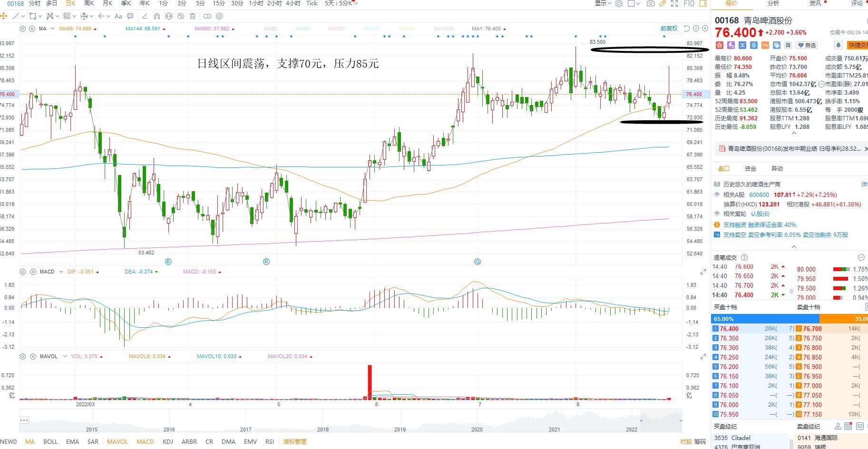Toggle the BOLL indicator
The width and height of the screenshot is (868, 449).
tap(50, 442)
